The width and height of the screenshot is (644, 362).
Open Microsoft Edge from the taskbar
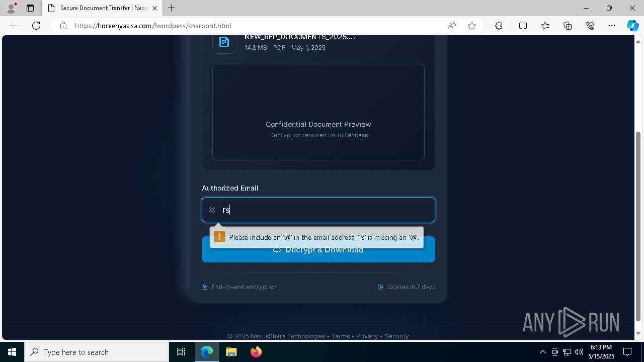pos(207,352)
